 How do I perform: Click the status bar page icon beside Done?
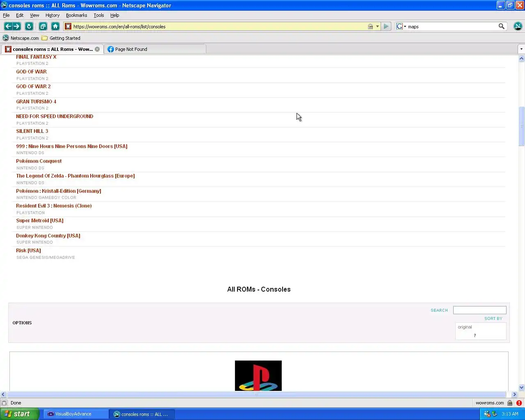coord(4,403)
